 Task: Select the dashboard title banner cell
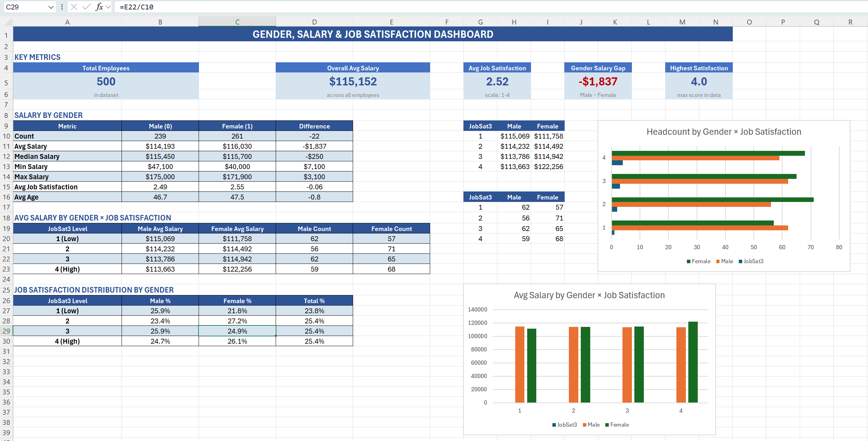373,34
